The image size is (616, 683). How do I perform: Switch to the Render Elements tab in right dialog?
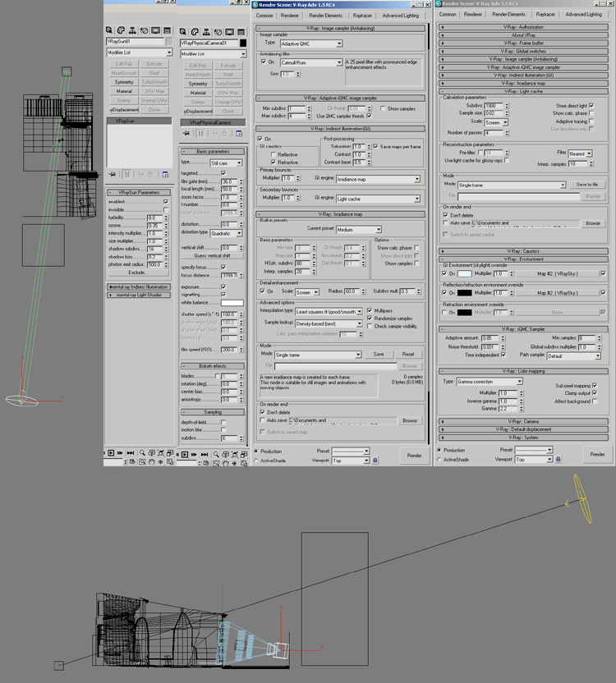508,14
